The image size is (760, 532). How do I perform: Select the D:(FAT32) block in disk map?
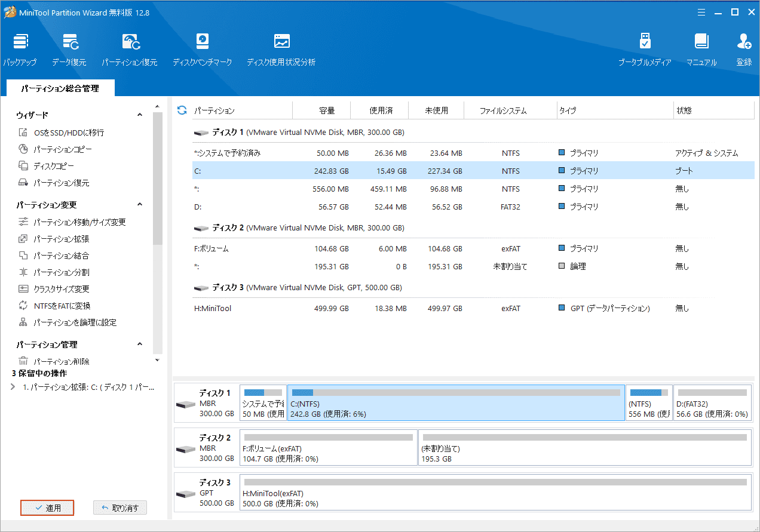(712, 403)
